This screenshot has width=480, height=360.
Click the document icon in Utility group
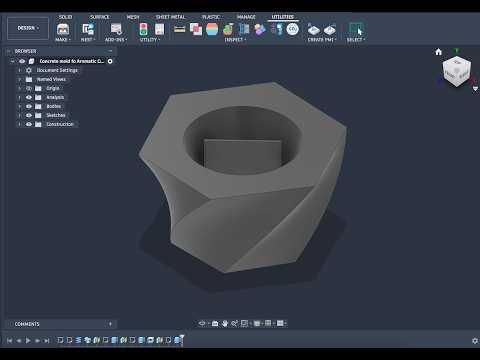160,29
